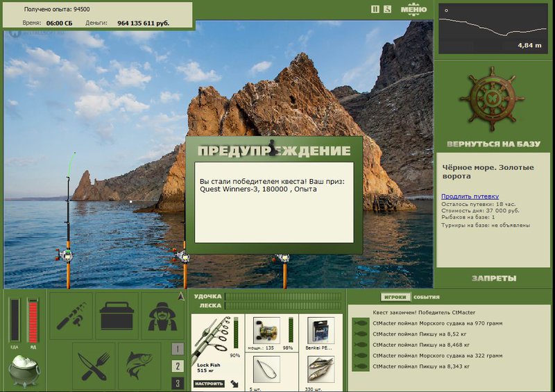
Task: Click the S icon next to pause
Action: pos(388,9)
